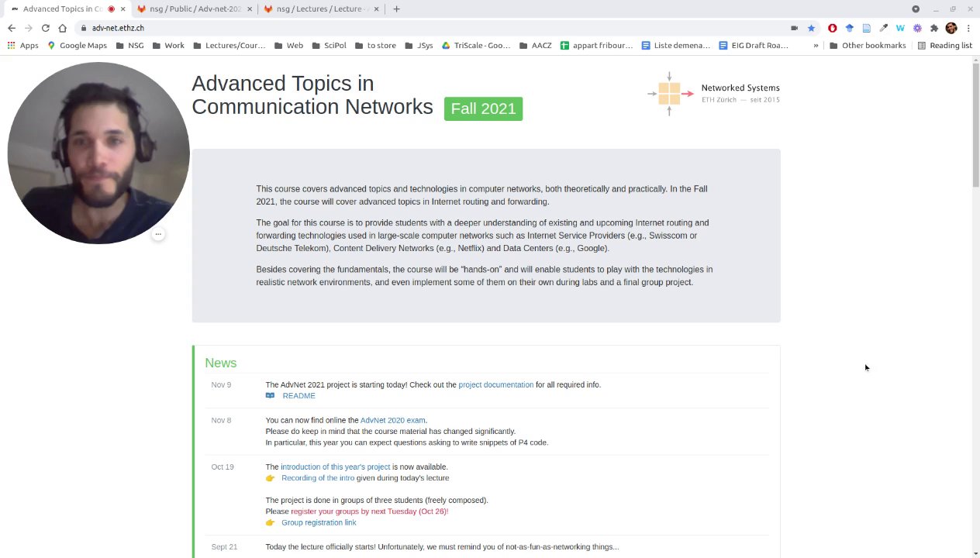Expand the hidden bookmarks overflow chevron

coord(816,46)
